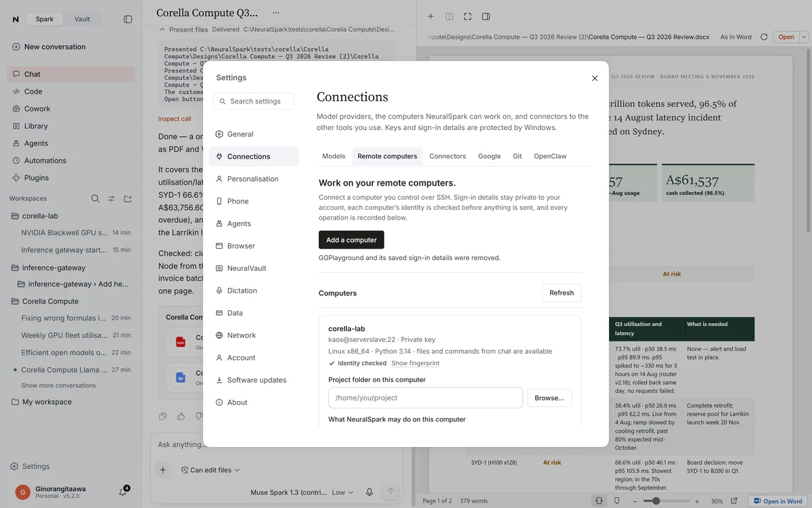Open notifications bell icon
The image size is (812, 508).
coord(123,492)
